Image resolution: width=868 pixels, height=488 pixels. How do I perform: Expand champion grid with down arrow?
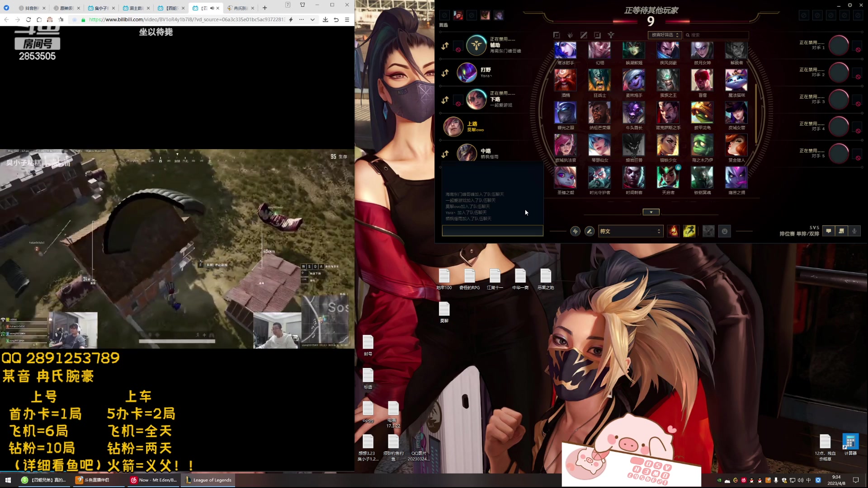[x=651, y=212]
